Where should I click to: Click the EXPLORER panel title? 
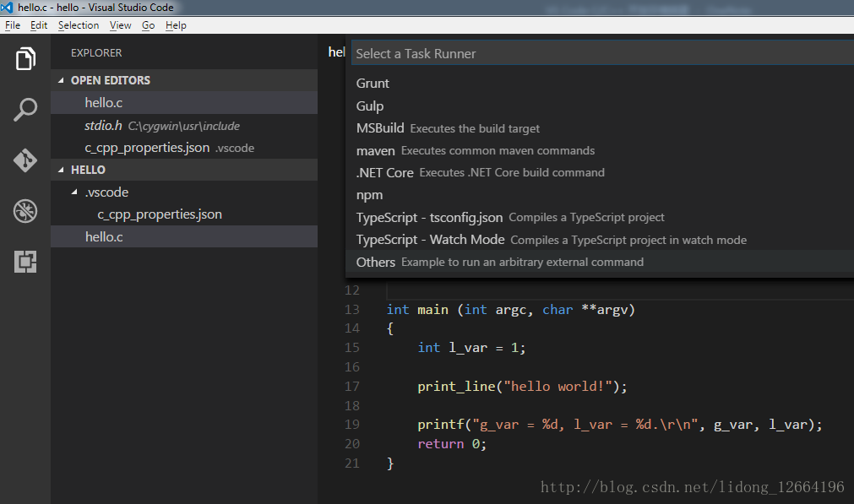pyautogui.click(x=96, y=53)
